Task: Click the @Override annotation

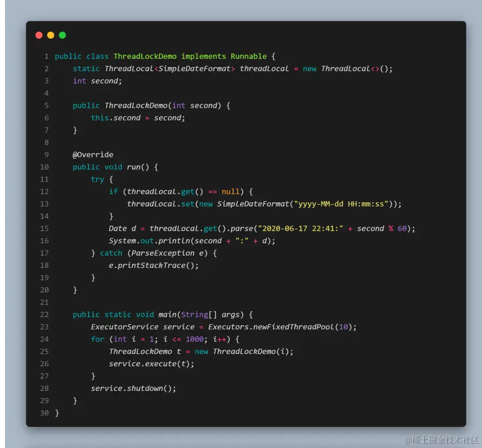Action: click(93, 155)
